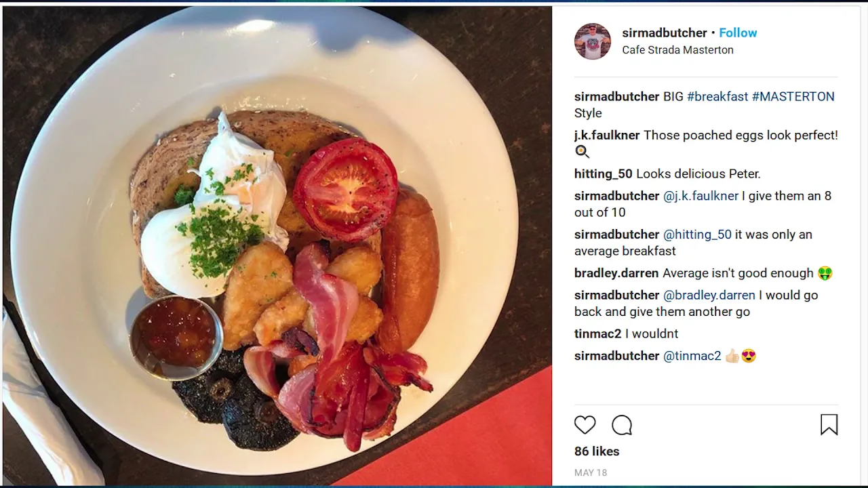Open the MAY 18 post date
Viewport: 868px width, 488px height.
[x=591, y=473]
